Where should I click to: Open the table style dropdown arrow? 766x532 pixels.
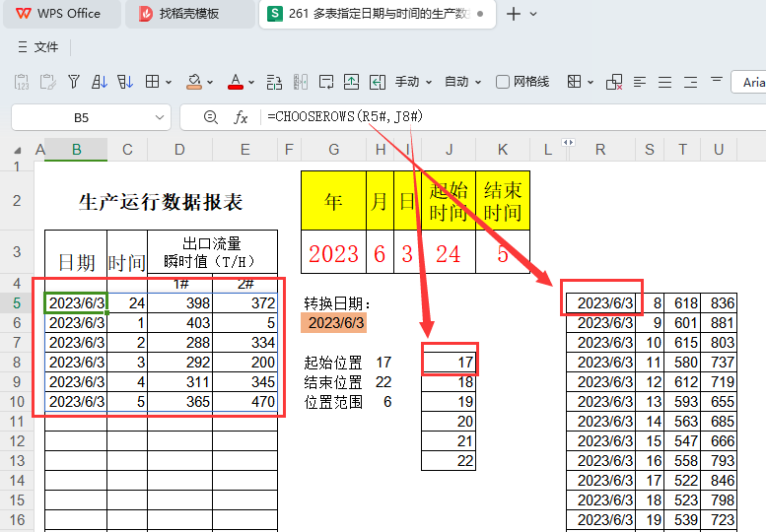click(591, 82)
